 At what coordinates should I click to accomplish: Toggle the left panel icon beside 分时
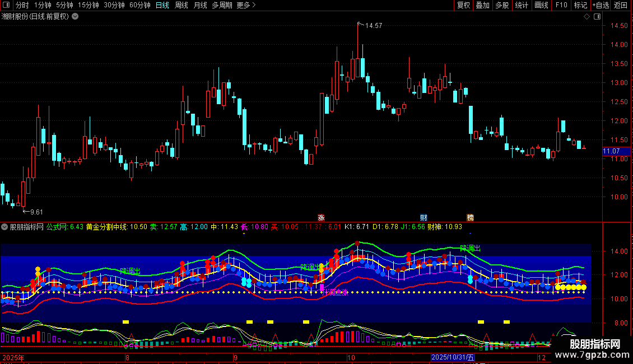click(6, 5)
